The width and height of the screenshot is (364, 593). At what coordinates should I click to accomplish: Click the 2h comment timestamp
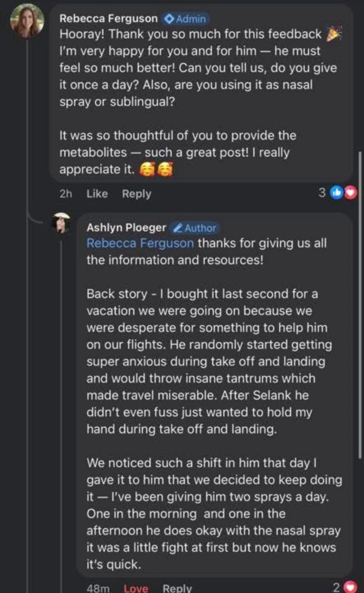[65, 194]
